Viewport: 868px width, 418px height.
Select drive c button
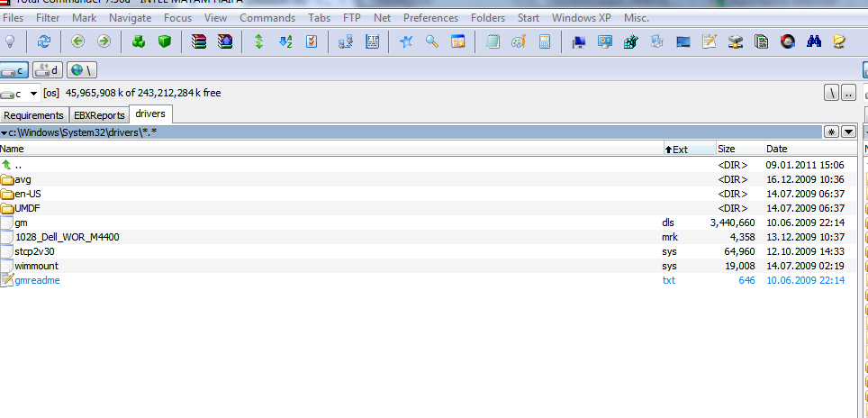(x=15, y=69)
